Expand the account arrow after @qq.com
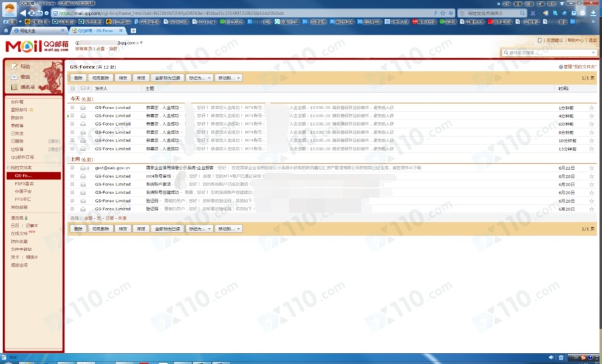 click(142, 42)
